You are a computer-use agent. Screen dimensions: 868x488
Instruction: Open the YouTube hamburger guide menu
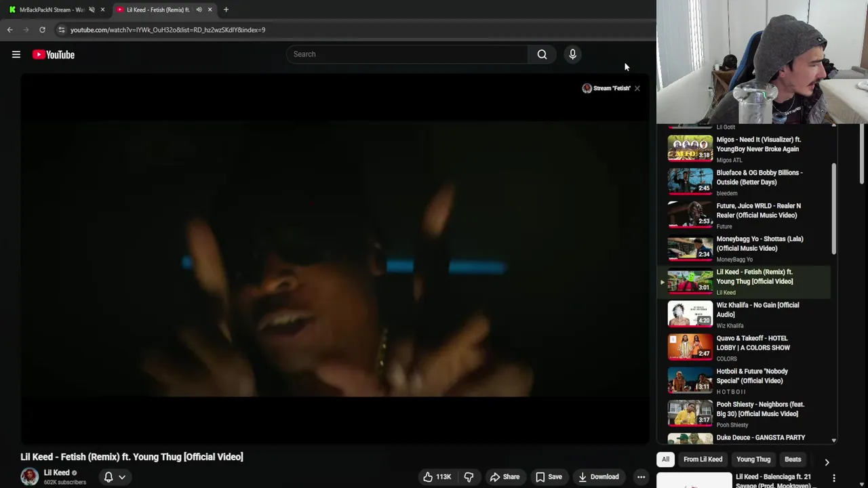pos(16,54)
